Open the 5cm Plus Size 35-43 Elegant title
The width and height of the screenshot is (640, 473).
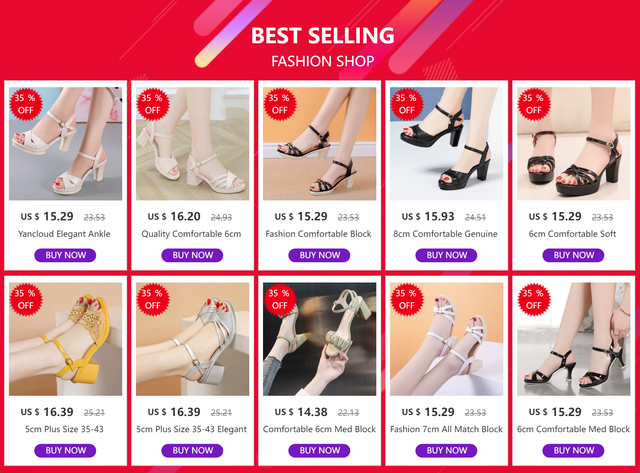click(191, 429)
